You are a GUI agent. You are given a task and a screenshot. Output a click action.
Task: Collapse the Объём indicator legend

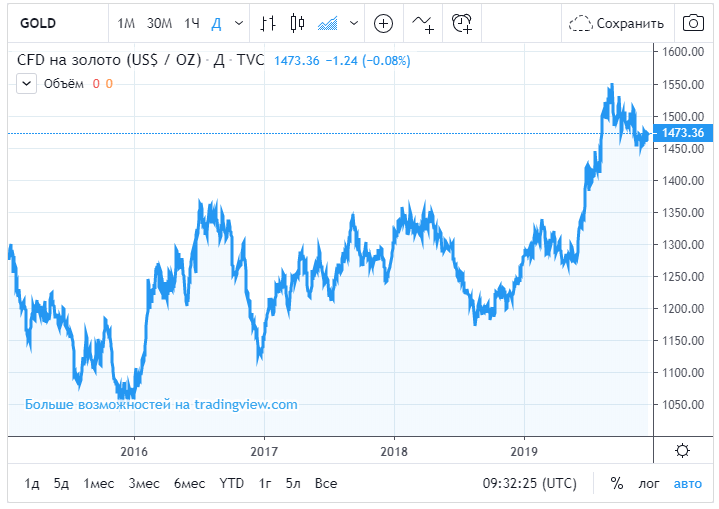pos(27,84)
